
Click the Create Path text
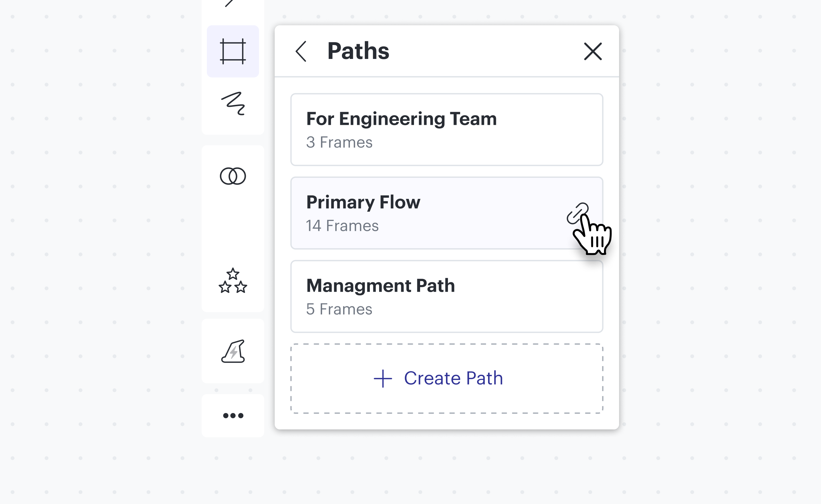(x=453, y=378)
